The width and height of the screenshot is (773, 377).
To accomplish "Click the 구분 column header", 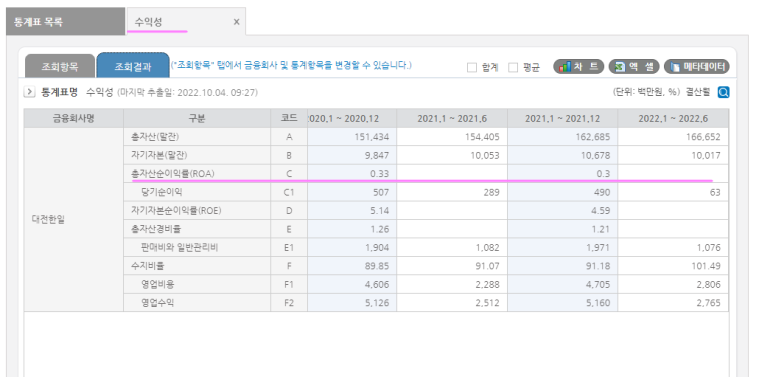I will pyautogui.click(x=197, y=119).
